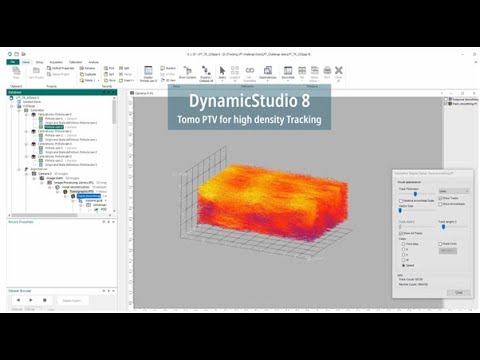Open the dropdown in Display Setup dialog
This screenshot has height=360, width=480.
454,191
